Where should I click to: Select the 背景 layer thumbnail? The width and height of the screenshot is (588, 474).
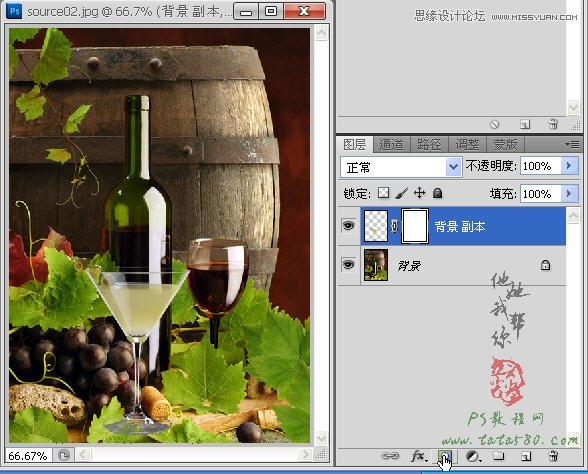pyautogui.click(x=376, y=265)
